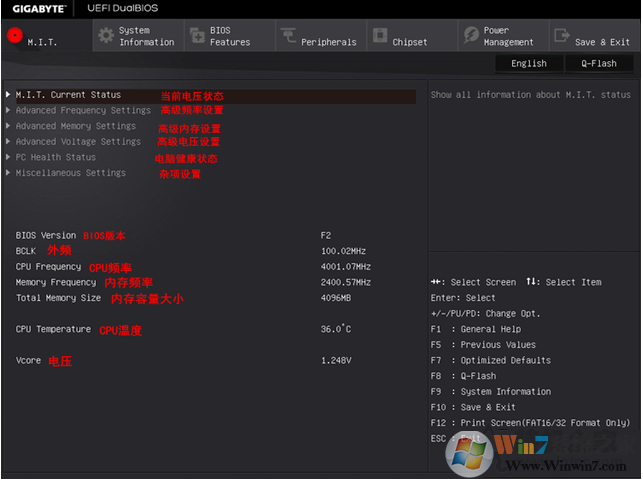Click the Peripherals icon

(288, 35)
